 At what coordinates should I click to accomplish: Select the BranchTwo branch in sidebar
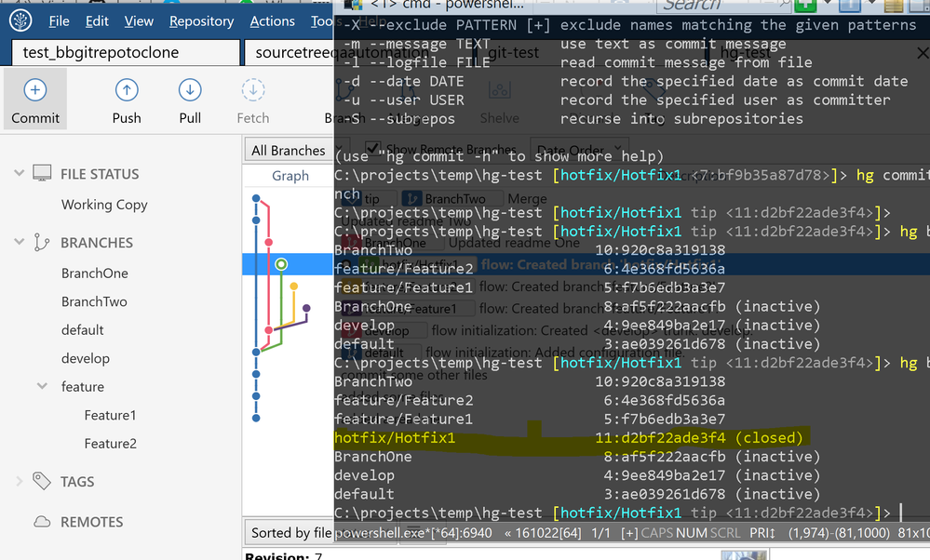tap(94, 301)
